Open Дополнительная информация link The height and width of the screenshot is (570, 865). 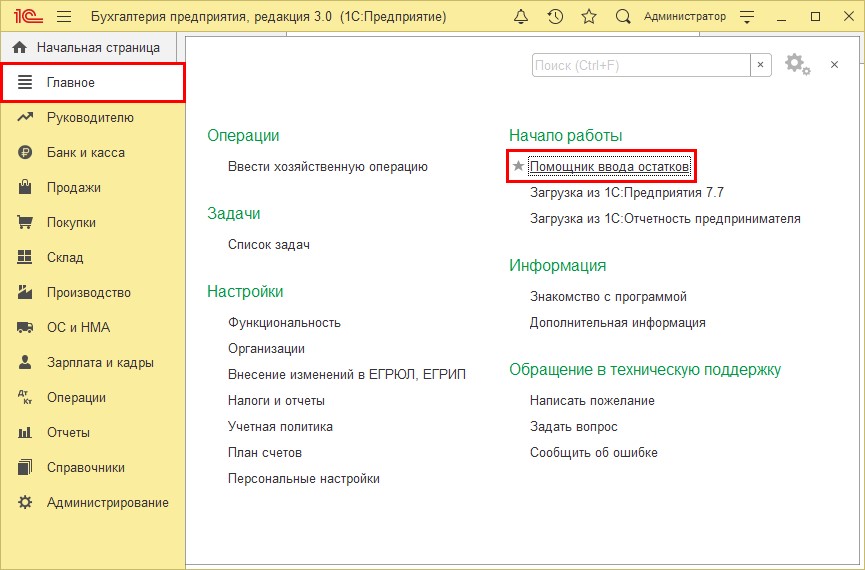pyautogui.click(x=618, y=322)
